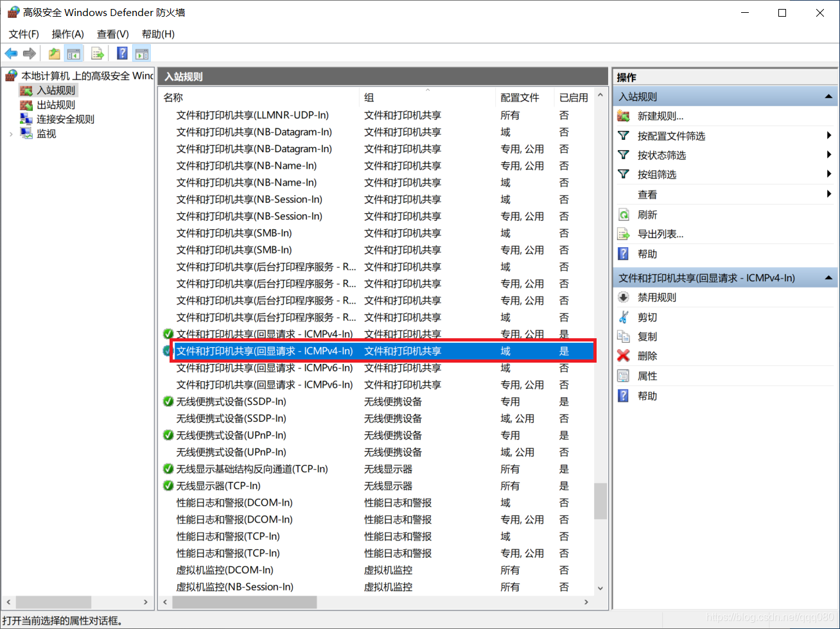Click green check icon of 无线显示基础结构反向通道(TCP-In)
The image size is (840, 629).
point(168,469)
